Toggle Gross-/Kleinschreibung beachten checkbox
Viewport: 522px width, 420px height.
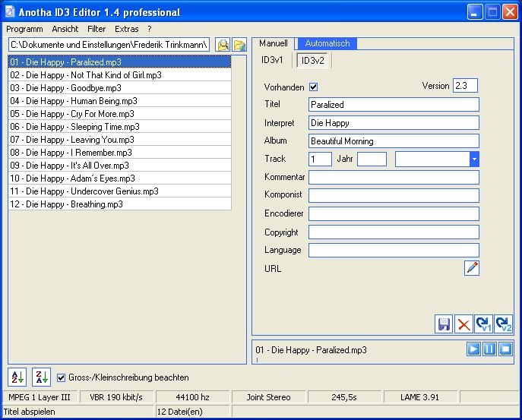tap(62, 377)
